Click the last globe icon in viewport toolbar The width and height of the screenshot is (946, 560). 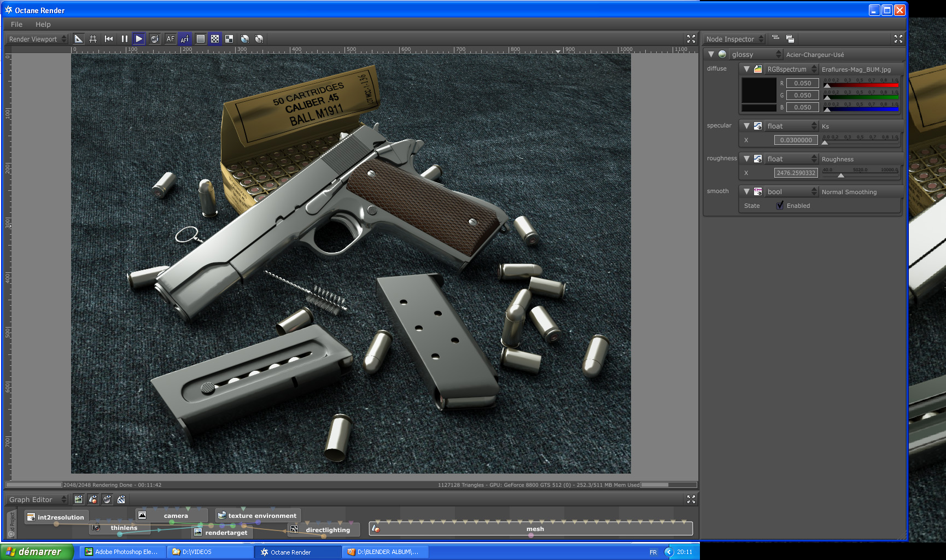coord(259,39)
